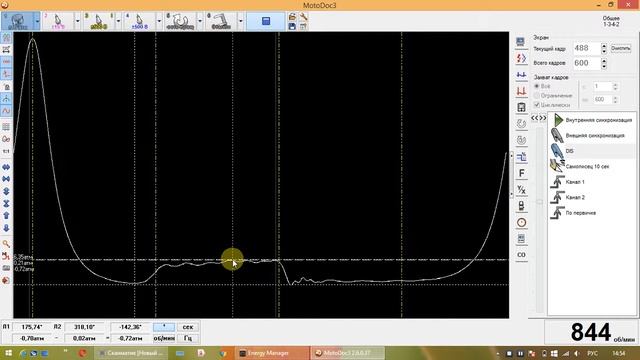Open the Windows Start button
The height and width of the screenshot is (360, 640).
point(8,353)
